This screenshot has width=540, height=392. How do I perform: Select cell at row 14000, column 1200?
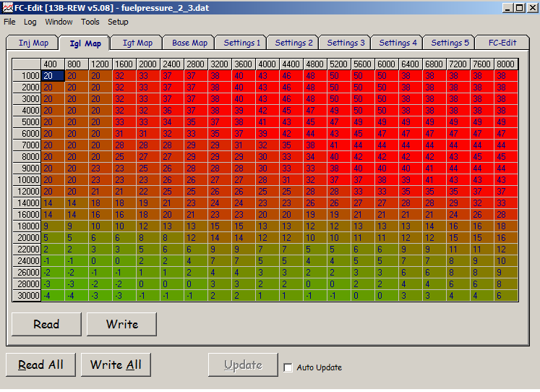(x=100, y=203)
